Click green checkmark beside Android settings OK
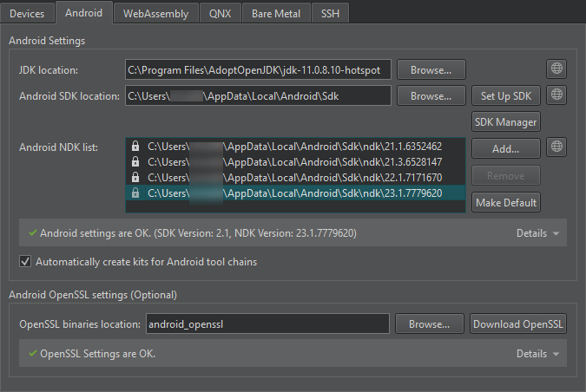This screenshot has width=586, height=392. point(32,233)
